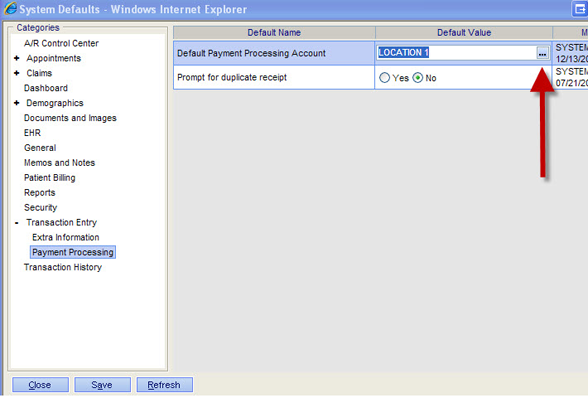Click the window control button in the title bar
This screenshot has width=588, height=398.
click(579, 9)
